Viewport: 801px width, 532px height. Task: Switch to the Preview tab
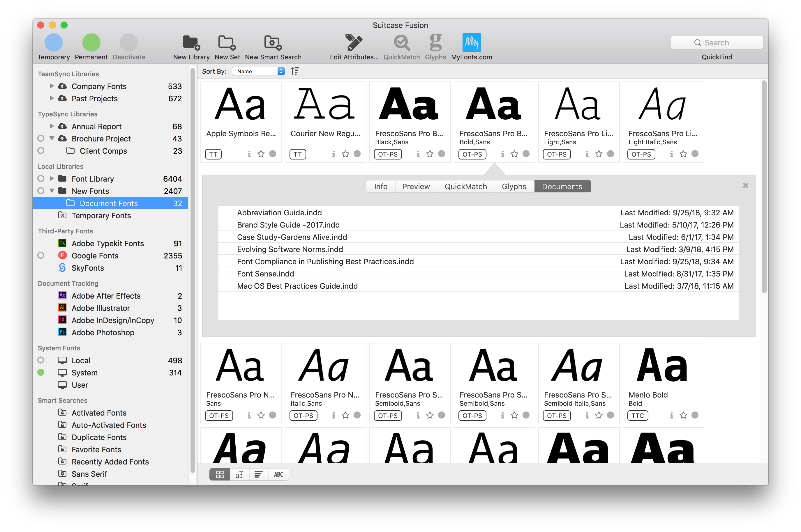(416, 186)
